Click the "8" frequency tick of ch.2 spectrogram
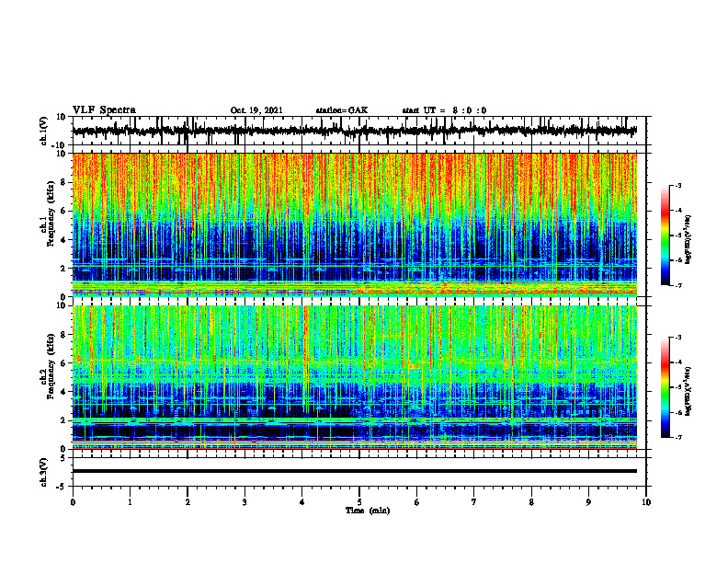 (x=64, y=335)
